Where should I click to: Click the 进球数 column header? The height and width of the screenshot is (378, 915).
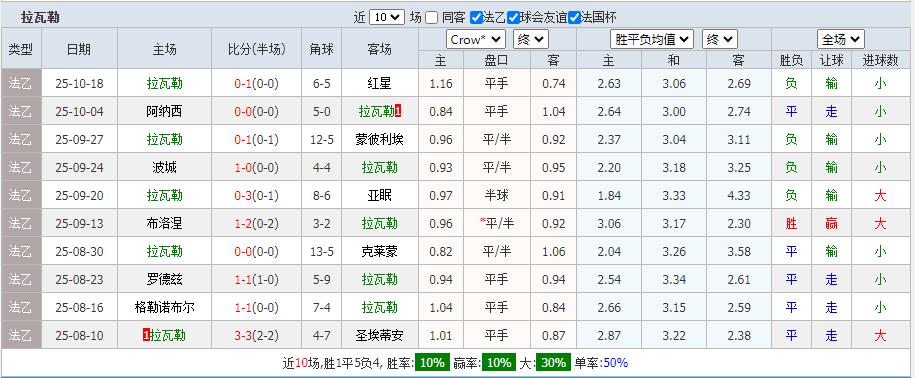pos(881,60)
